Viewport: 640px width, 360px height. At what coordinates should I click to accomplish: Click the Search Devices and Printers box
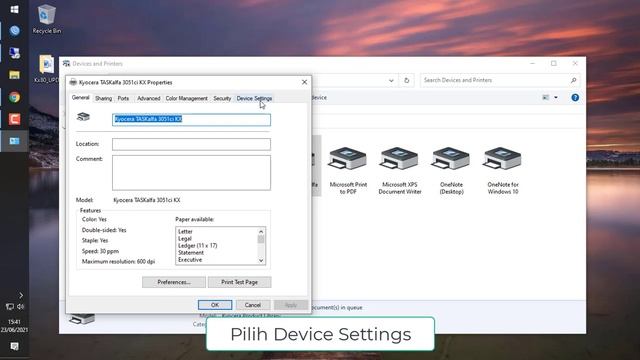pyautogui.click(x=495, y=80)
